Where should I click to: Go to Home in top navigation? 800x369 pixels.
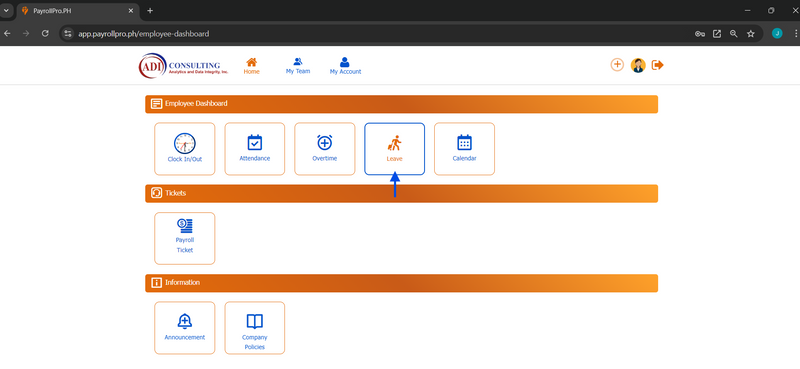click(x=252, y=66)
